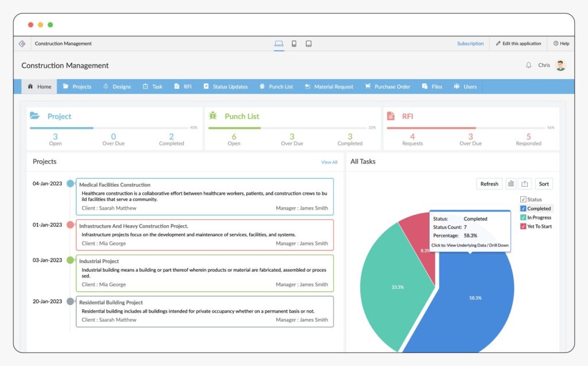
Task: Click the View All projects link
Action: coord(329,162)
